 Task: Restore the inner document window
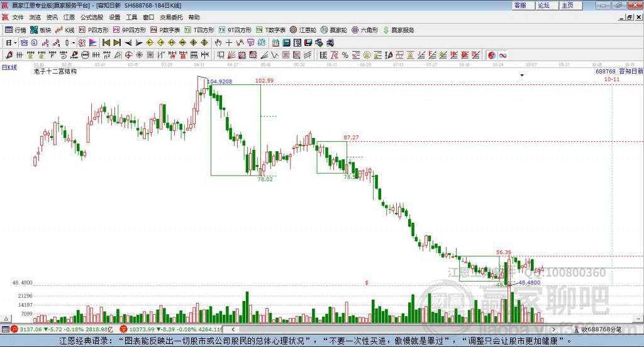tap(630, 17)
